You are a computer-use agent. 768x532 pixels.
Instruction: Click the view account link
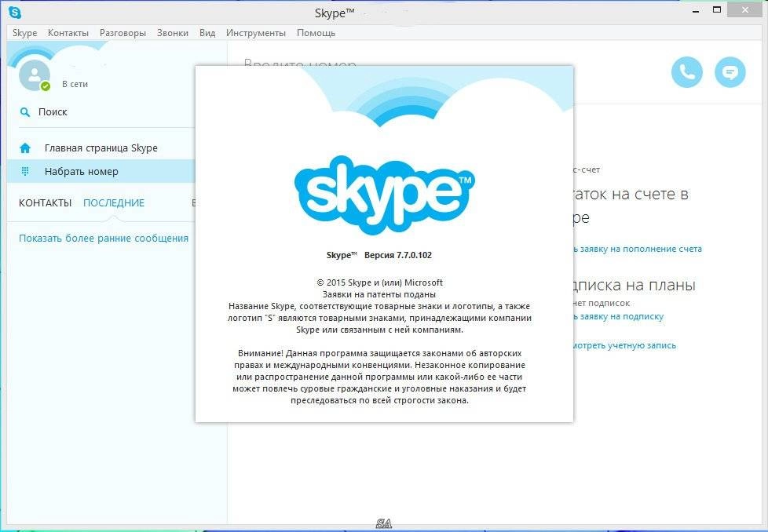624,345
